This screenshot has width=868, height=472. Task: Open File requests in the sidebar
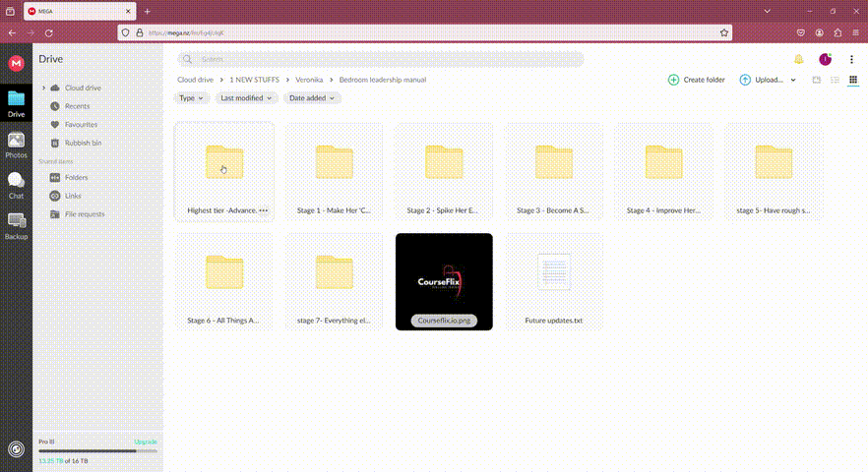(x=85, y=214)
